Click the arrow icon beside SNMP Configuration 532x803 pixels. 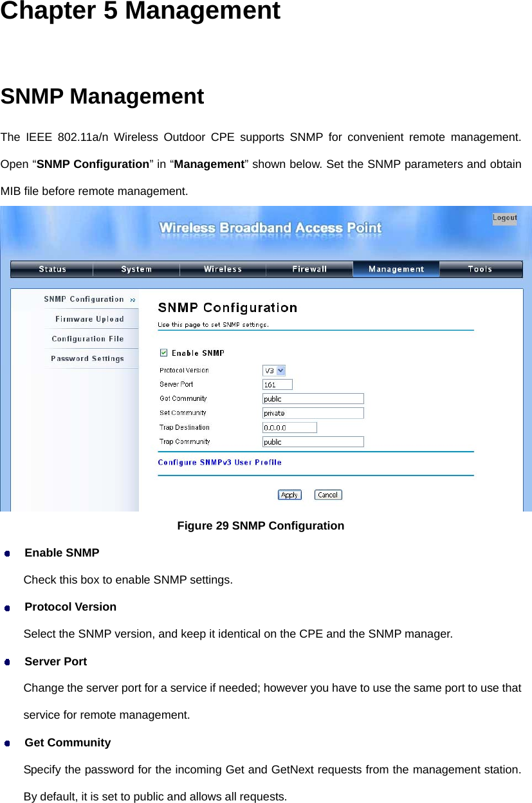click(133, 300)
